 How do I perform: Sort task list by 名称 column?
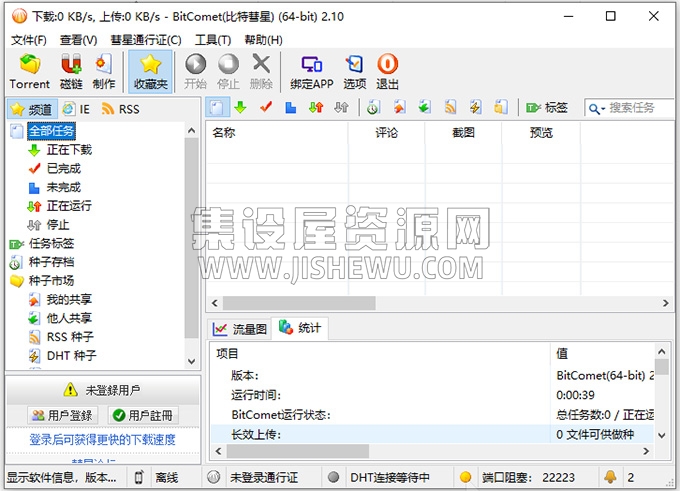[x=277, y=133]
